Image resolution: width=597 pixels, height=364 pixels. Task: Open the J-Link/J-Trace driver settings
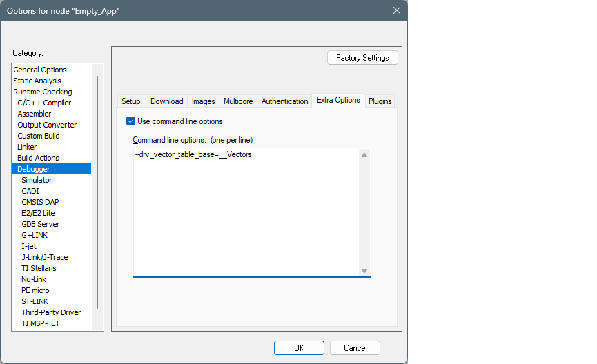[44, 257]
